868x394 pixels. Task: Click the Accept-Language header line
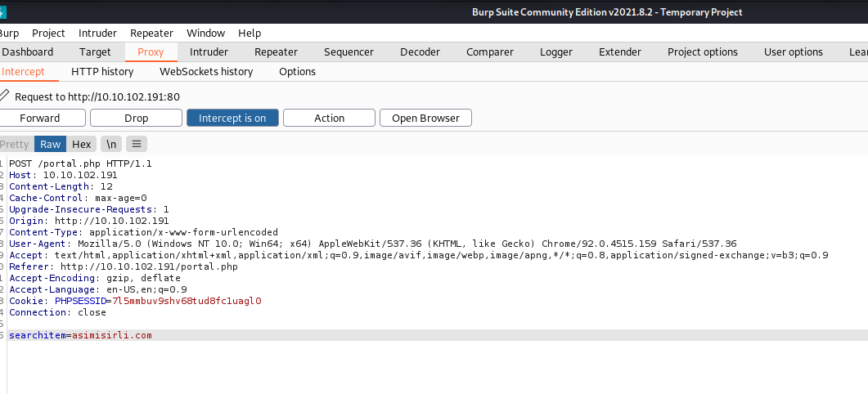pos(98,289)
